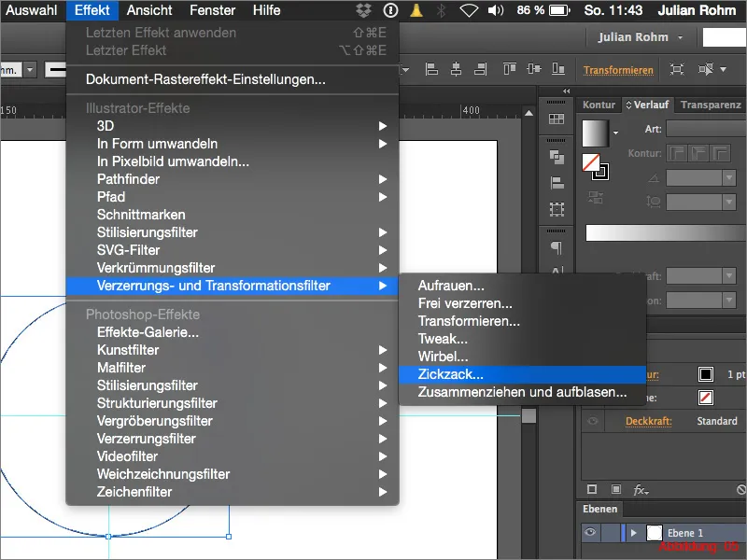Select Frei verzerren... entry
Viewport: 747px width, 560px height.
pos(522,303)
